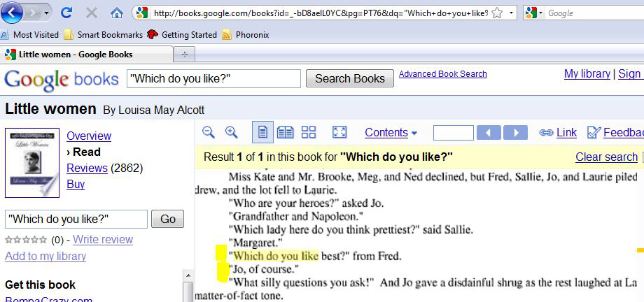
Task: Click the Search Books button
Action: click(x=349, y=79)
